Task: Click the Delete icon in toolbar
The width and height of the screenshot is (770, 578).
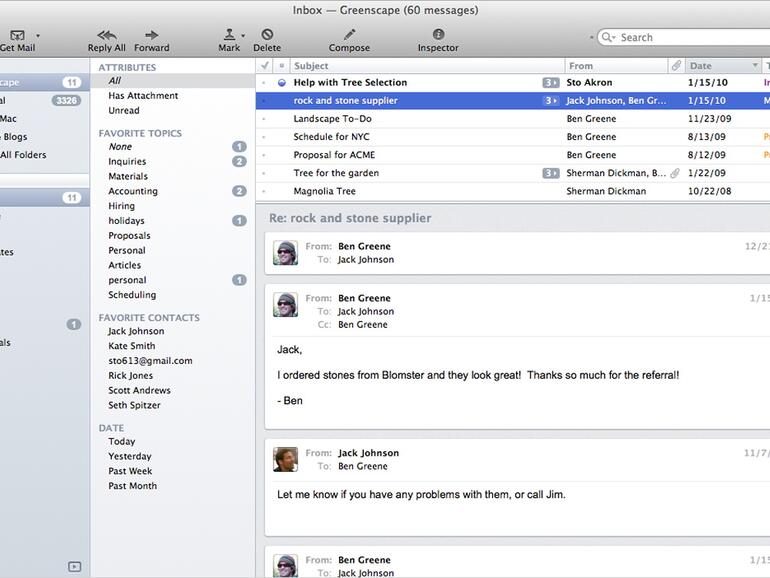Action: tap(267, 36)
